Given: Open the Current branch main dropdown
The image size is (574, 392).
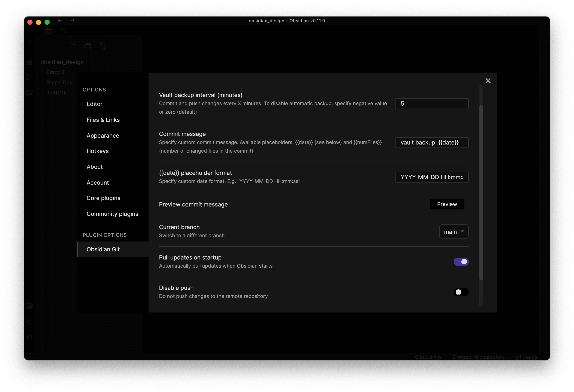Looking at the screenshot, I should (454, 232).
